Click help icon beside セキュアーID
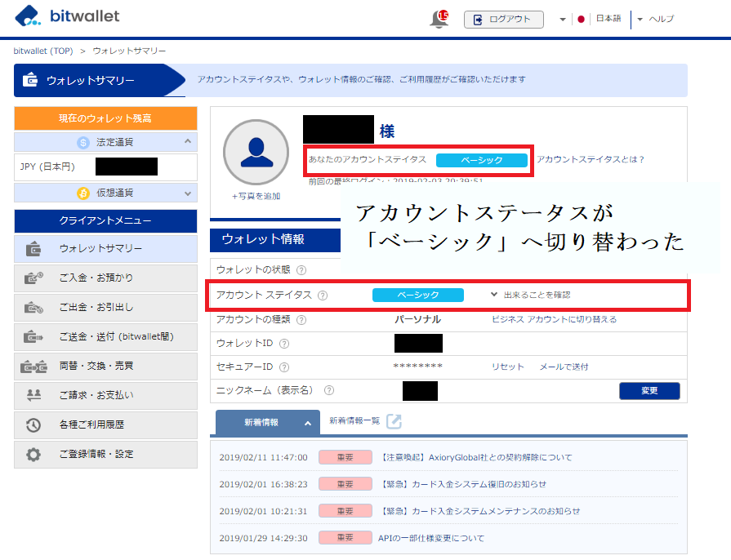This screenshot has width=731, height=560. tap(284, 367)
